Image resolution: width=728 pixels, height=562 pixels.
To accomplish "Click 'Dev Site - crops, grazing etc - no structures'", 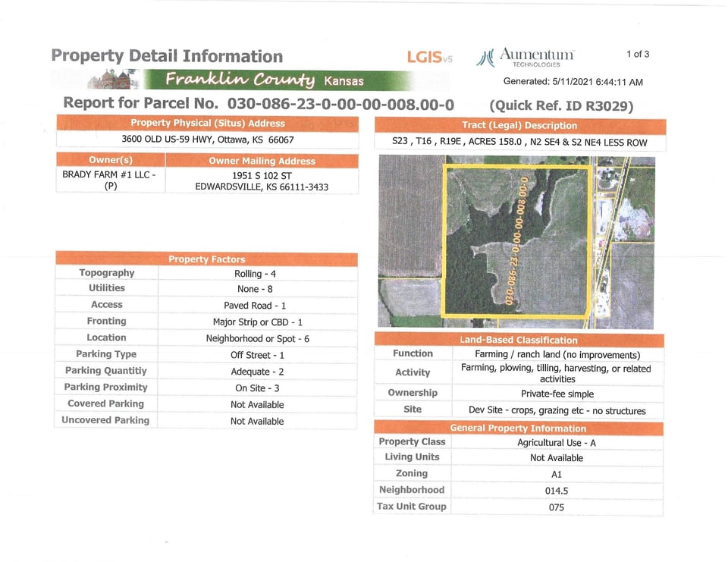I will point(557,410).
